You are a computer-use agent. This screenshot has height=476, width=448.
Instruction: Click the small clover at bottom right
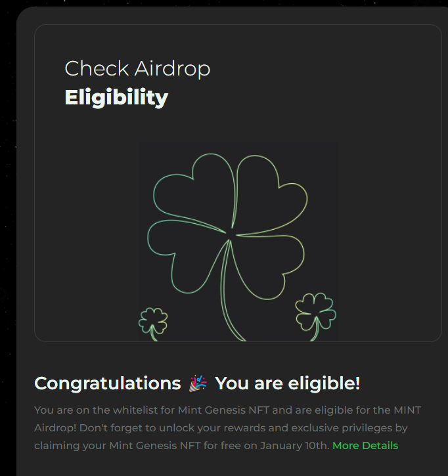click(315, 311)
